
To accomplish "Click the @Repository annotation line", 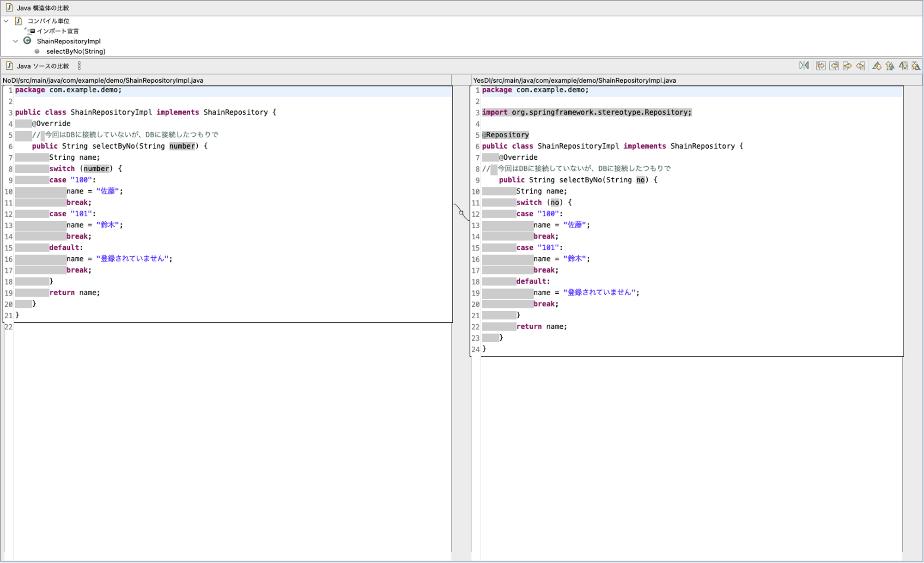I will [x=505, y=134].
